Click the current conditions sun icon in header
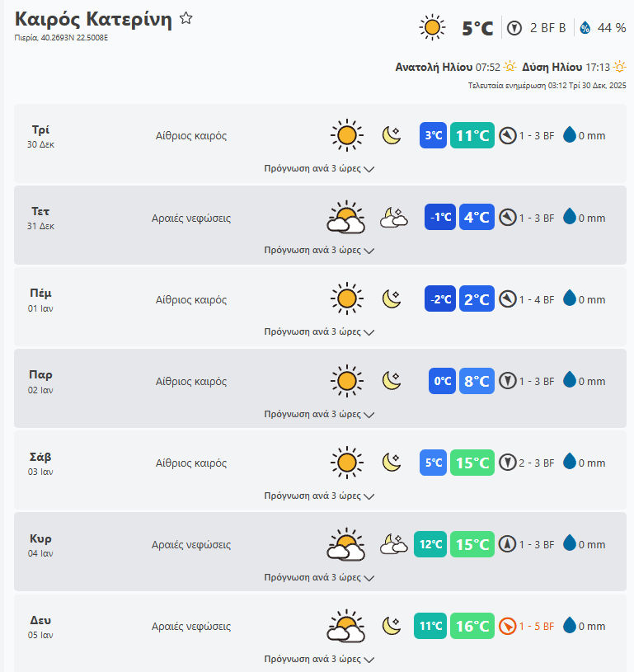The height and width of the screenshot is (672, 634). pos(432,28)
